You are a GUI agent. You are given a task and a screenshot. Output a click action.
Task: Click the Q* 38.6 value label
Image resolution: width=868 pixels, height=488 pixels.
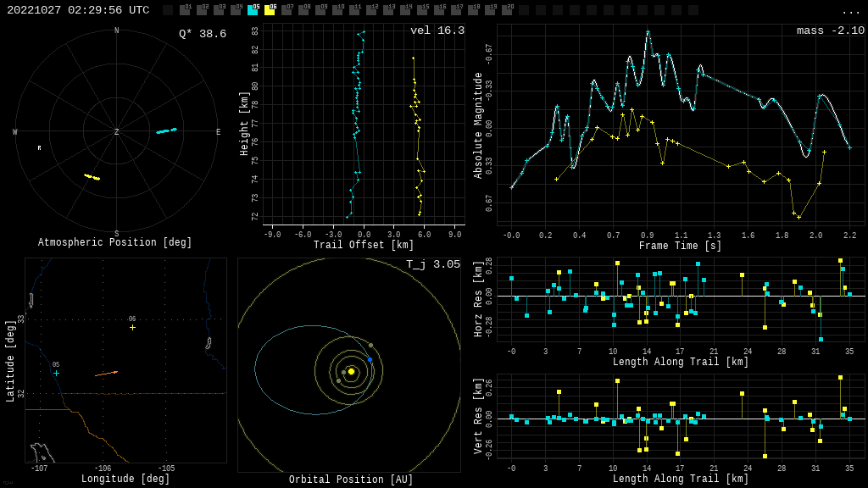tap(203, 34)
